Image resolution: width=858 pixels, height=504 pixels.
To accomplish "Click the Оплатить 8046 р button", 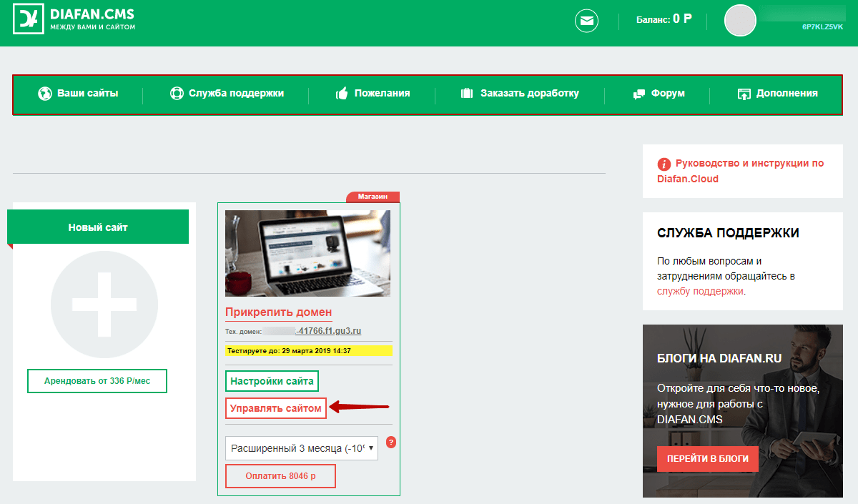I will [280, 476].
